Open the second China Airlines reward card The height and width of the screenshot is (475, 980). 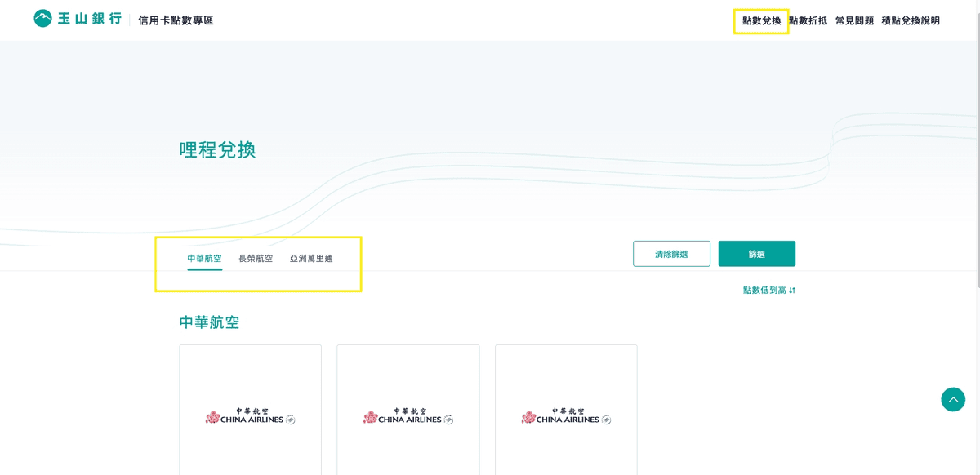pyautogui.click(x=408, y=410)
